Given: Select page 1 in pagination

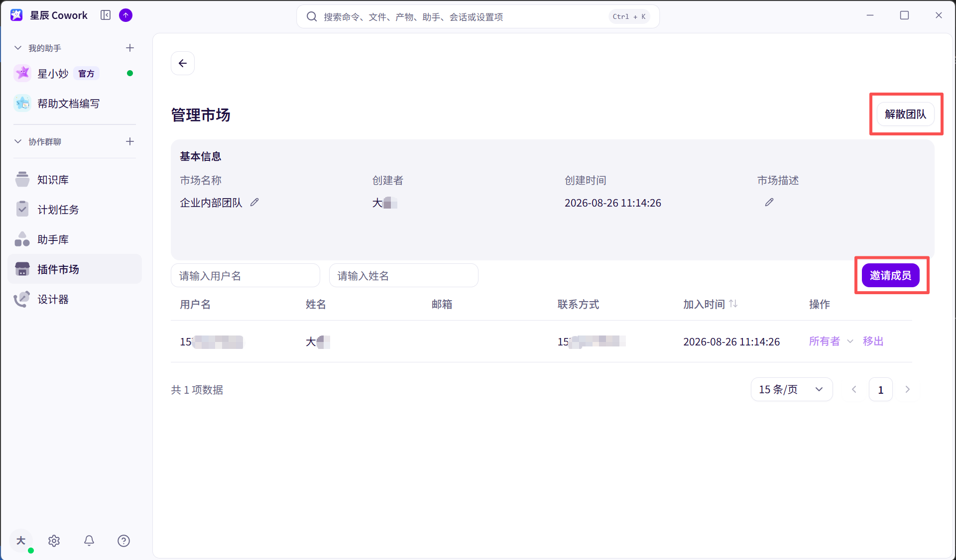Looking at the screenshot, I should [x=881, y=389].
